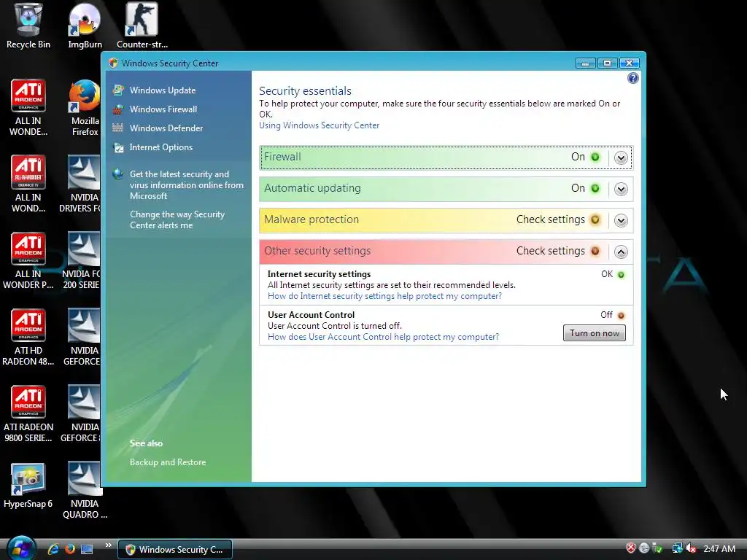Click the See also sidebar label
The width and height of the screenshot is (747, 560).
(x=146, y=443)
